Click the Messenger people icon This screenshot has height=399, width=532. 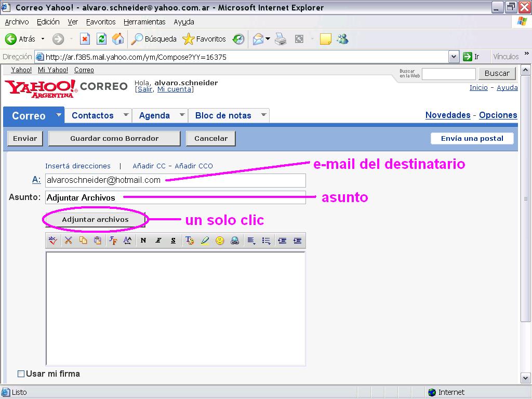coord(343,39)
